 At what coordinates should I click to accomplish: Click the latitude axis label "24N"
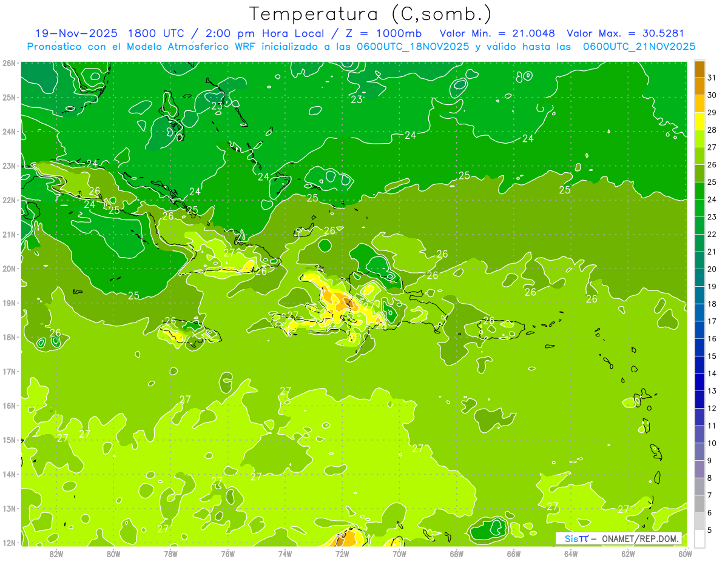pyautogui.click(x=9, y=132)
